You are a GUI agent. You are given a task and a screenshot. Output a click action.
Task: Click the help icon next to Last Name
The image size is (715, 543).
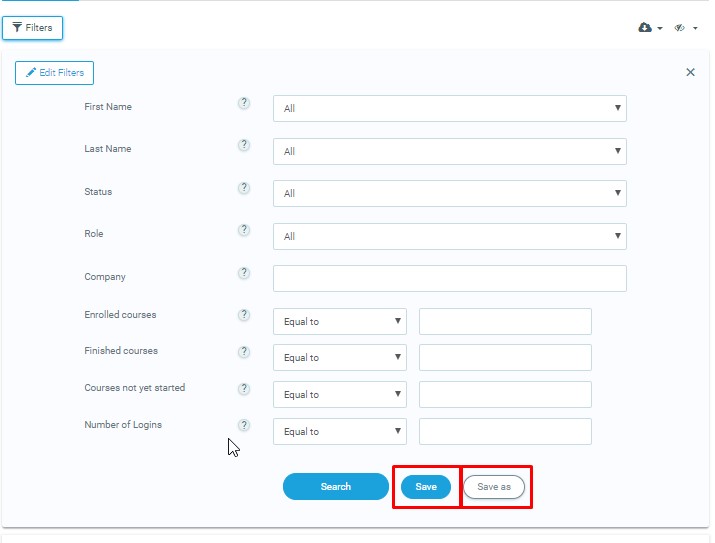244,145
